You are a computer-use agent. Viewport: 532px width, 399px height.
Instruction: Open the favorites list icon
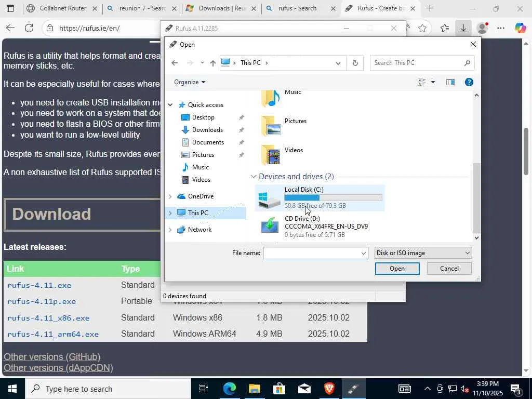(445, 28)
